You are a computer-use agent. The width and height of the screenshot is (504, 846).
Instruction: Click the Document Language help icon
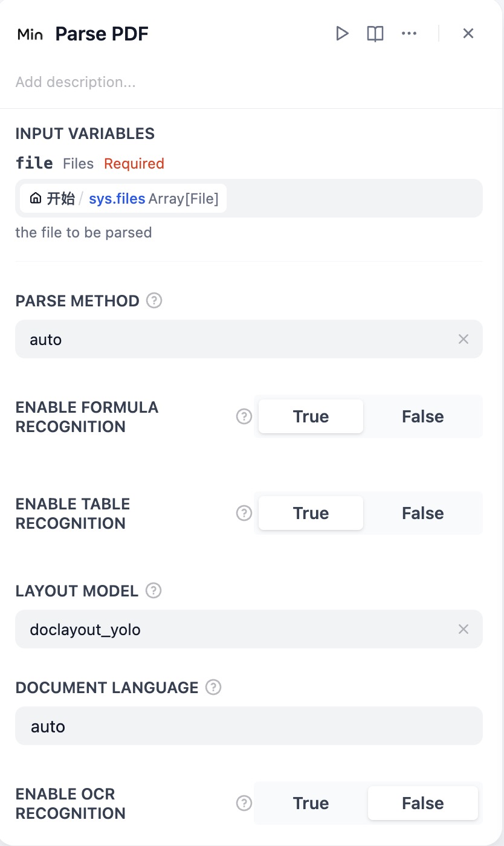[213, 687]
